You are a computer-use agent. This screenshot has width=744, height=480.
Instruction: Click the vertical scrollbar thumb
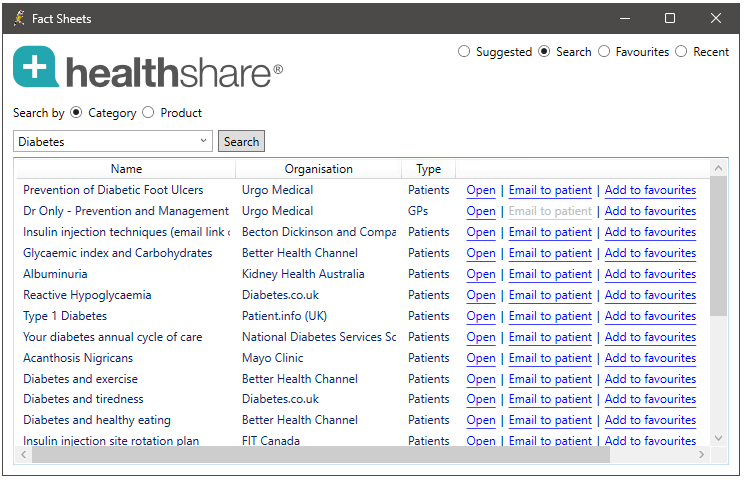coord(718,246)
